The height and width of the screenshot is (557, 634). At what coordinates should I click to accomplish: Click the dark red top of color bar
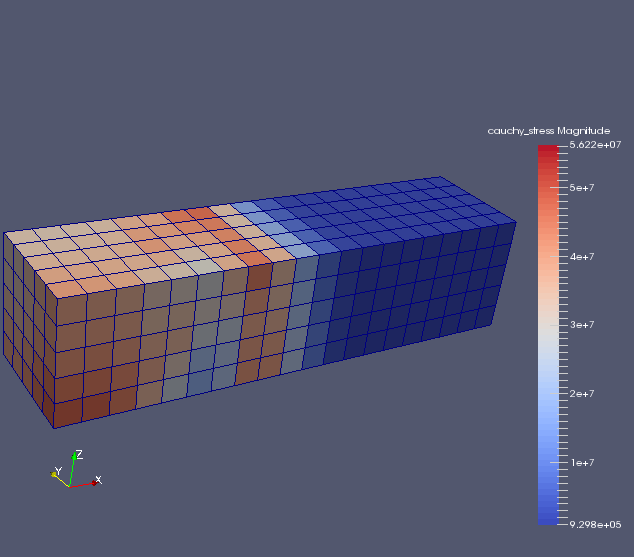coord(548,151)
